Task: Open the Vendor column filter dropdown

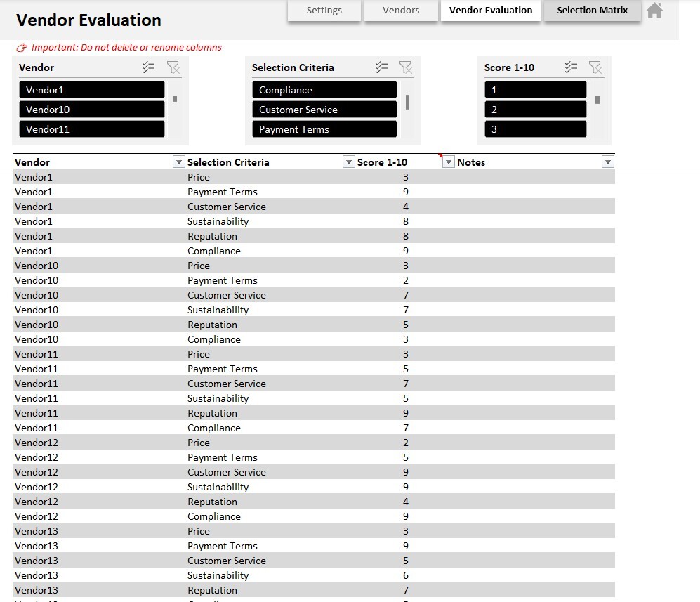Action: pos(178,162)
